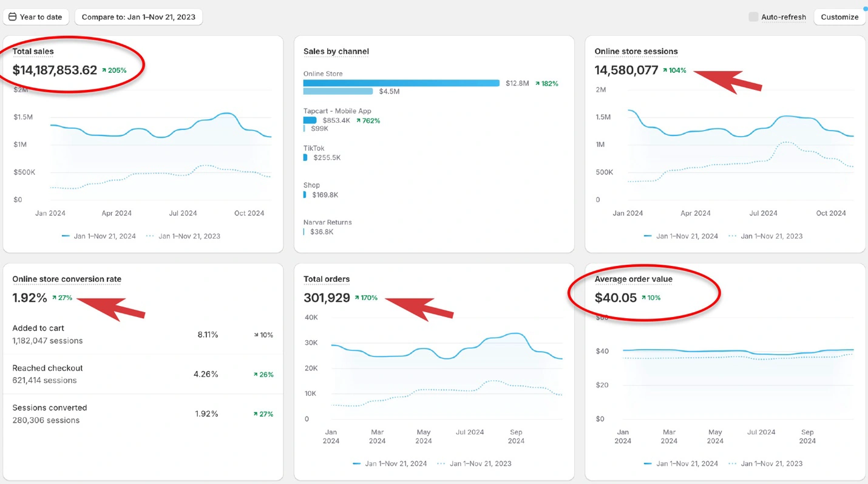Viewport: 868px width, 484px height.
Task: Click the green up-arrow beside Total sales 205%
Action: coord(104,70)
